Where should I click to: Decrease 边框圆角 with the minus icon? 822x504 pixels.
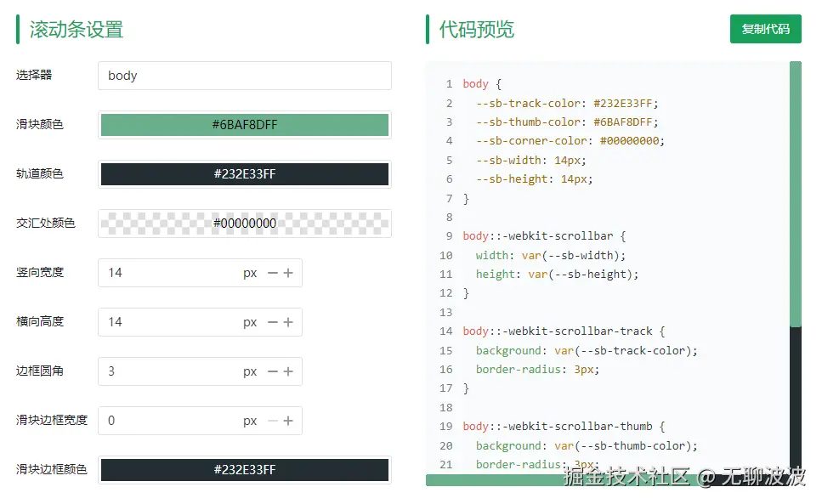click(273, 371)
